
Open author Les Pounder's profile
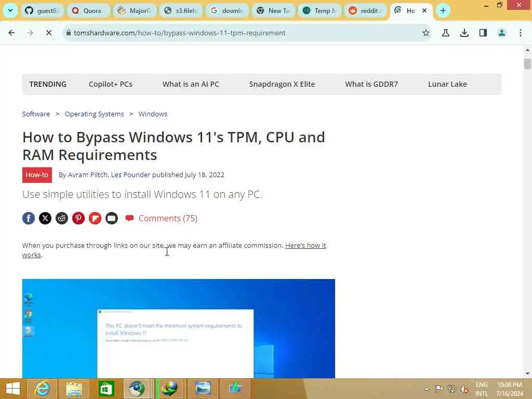pyautogui.click(x=130, y=175)
